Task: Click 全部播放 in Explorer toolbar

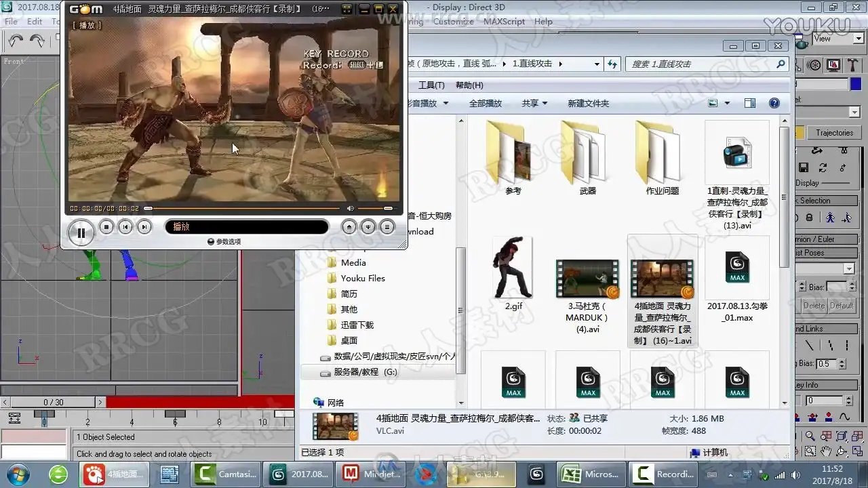Action: tap(486, 103)
